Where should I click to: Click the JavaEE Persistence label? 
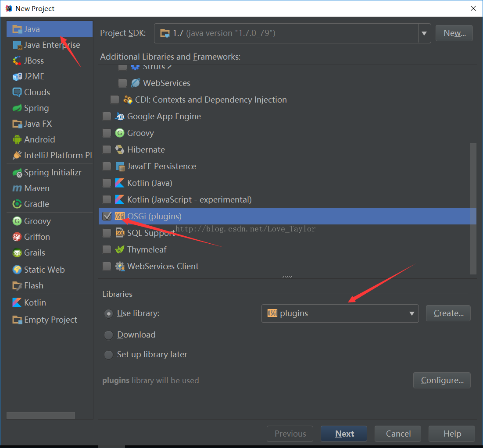pyautogui.click(x=162, y=166)
